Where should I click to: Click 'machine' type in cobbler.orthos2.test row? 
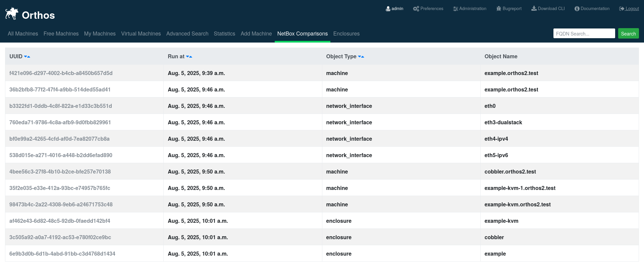point(337,172)
